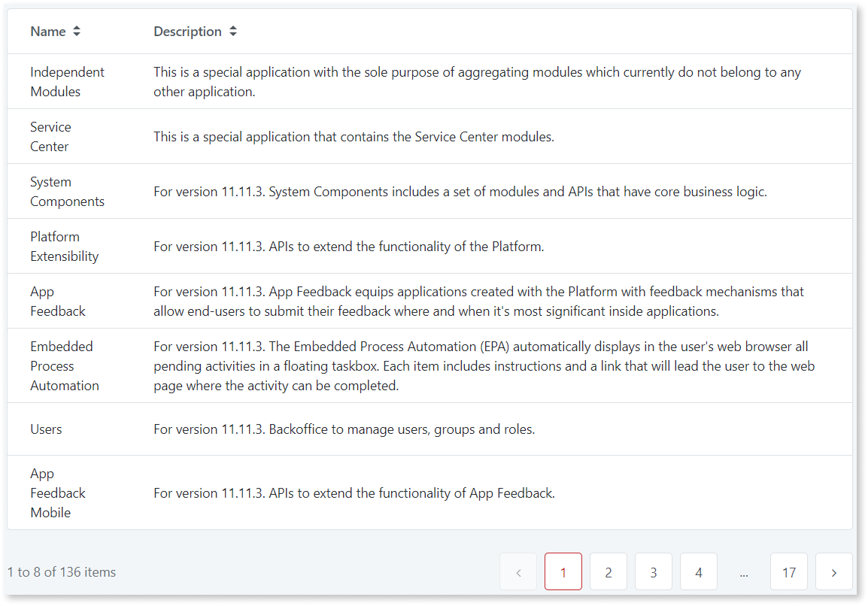Click the Service Center entry
This screenshot has height=606, width=868.
[50, 136]
